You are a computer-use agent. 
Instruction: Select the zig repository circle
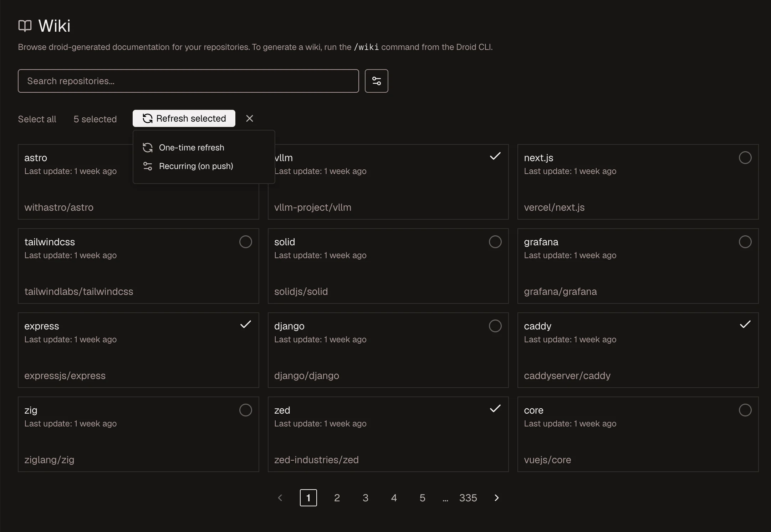(x=245, y=410)
